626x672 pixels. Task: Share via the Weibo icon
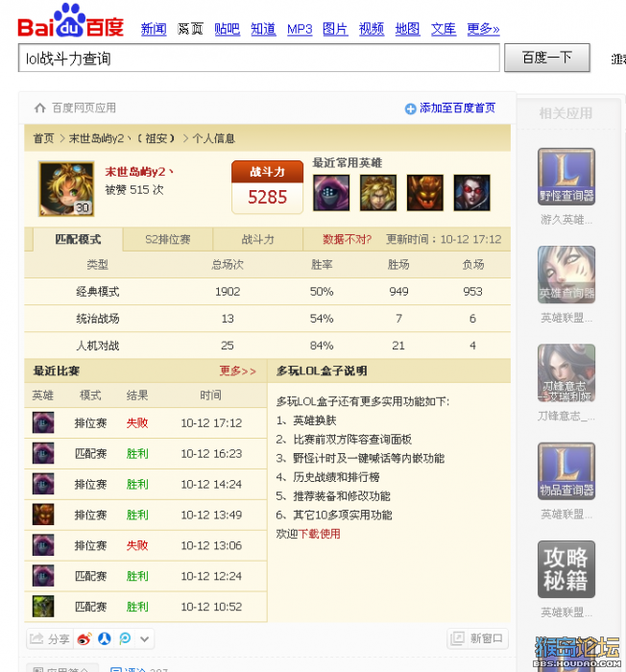click(x=84, y=639)
